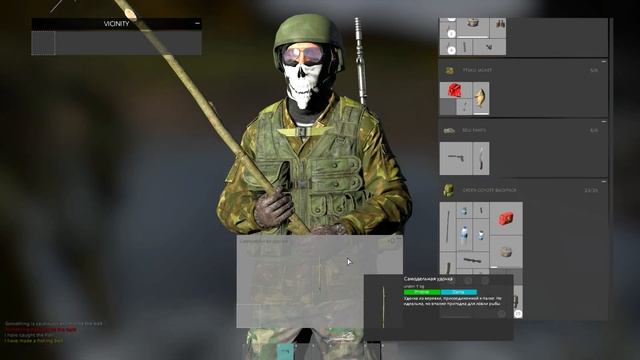The image size is (640, 360).
Task: Select the pistol in belt pants section
Action: 456,158
